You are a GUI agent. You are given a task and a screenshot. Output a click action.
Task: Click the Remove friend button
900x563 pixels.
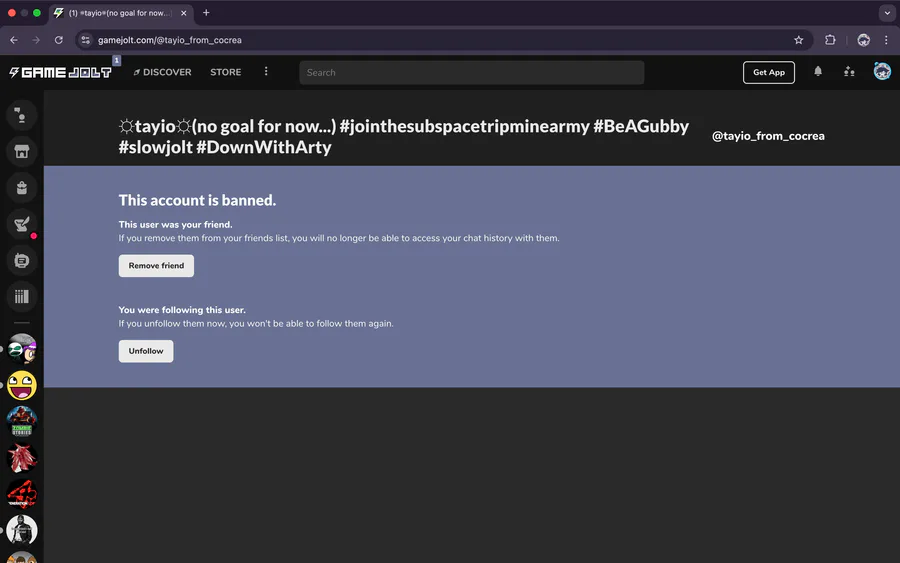156,266
